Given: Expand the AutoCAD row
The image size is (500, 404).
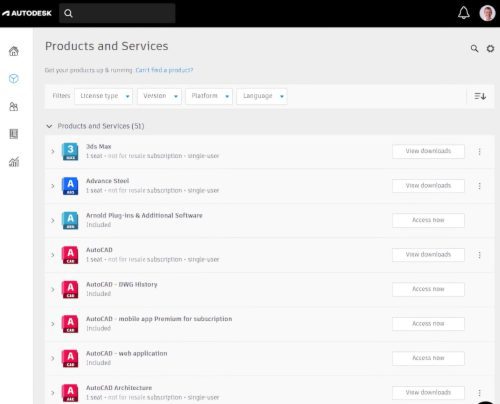Looking at the screenshot, I should point(52,255).
